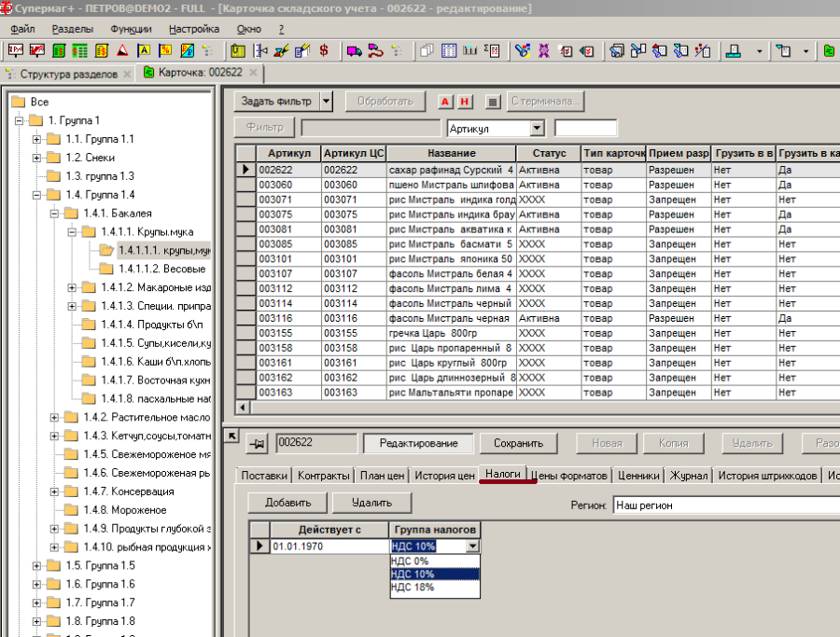Image resolution: width=840 pixels, height=637 pixels.
Task: Switch to the Поставки tab
Action: 264,476
